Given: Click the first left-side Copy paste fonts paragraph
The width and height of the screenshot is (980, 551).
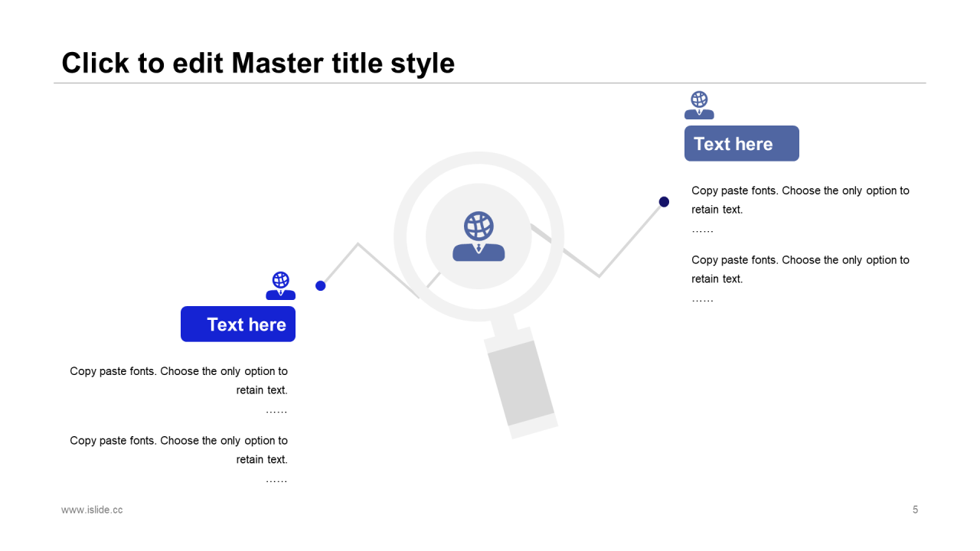Looking at the screenshot, I should point(179,380).
